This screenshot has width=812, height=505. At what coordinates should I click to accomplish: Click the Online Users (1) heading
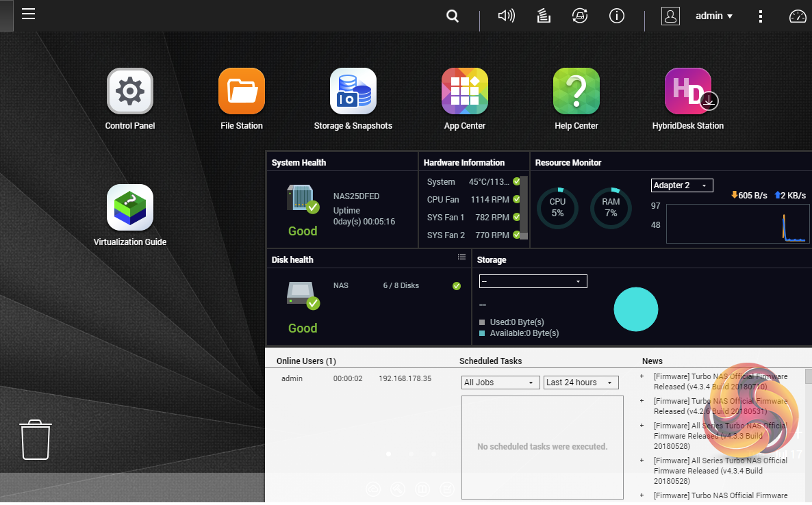coord(306,361)
